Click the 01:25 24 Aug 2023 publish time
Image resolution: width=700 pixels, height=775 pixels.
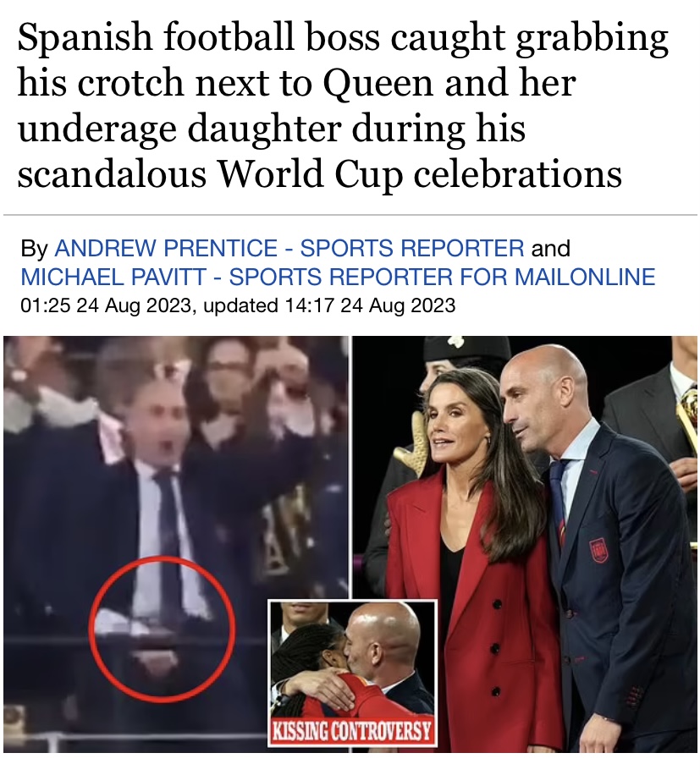(x=104, y=305)
